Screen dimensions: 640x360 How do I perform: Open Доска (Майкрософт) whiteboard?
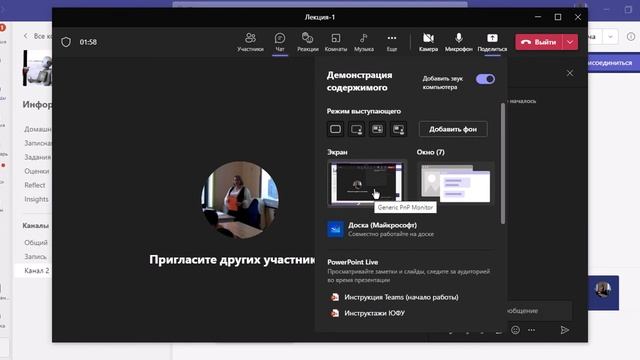pyautogui.click(x=410, y=229)
